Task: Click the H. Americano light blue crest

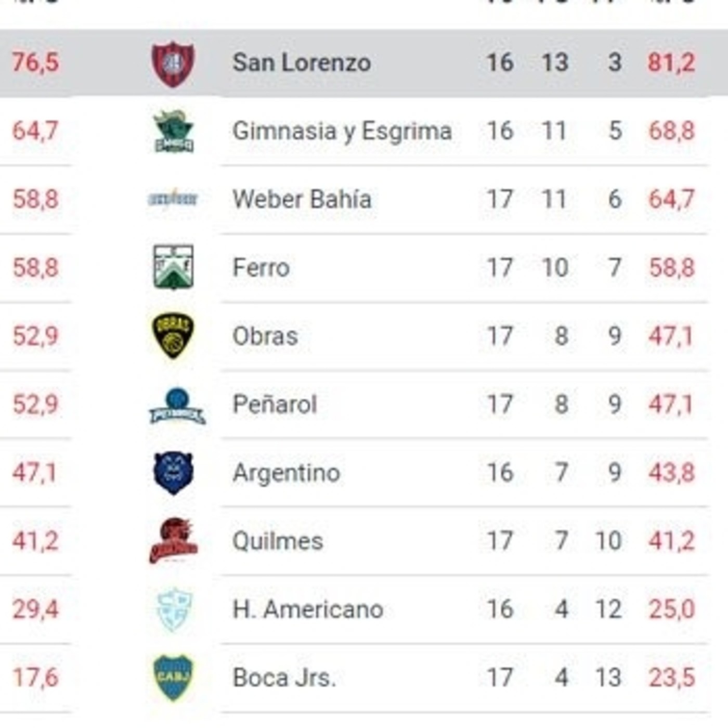Action: point(175,609)
